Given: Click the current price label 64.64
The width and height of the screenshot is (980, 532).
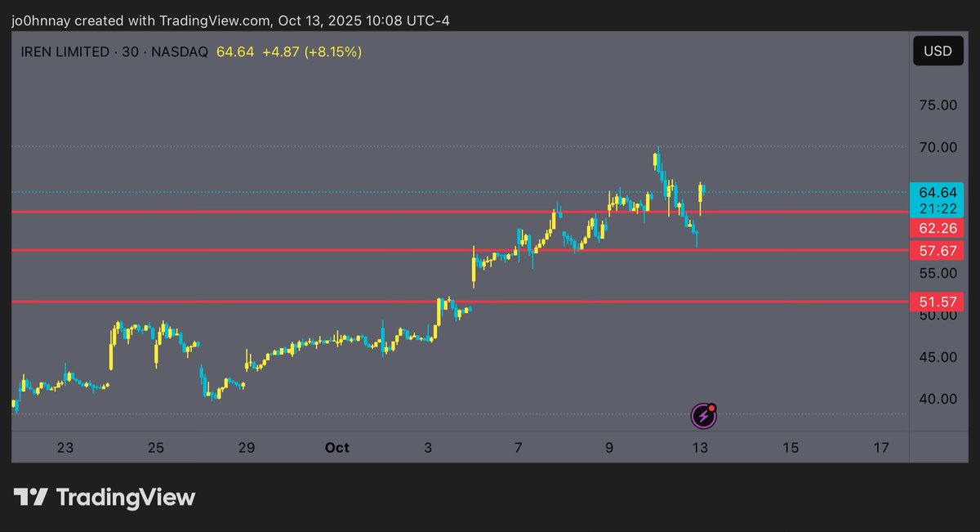Looking at the screenshot, I should pyautogui.click(x=937, y=193).
